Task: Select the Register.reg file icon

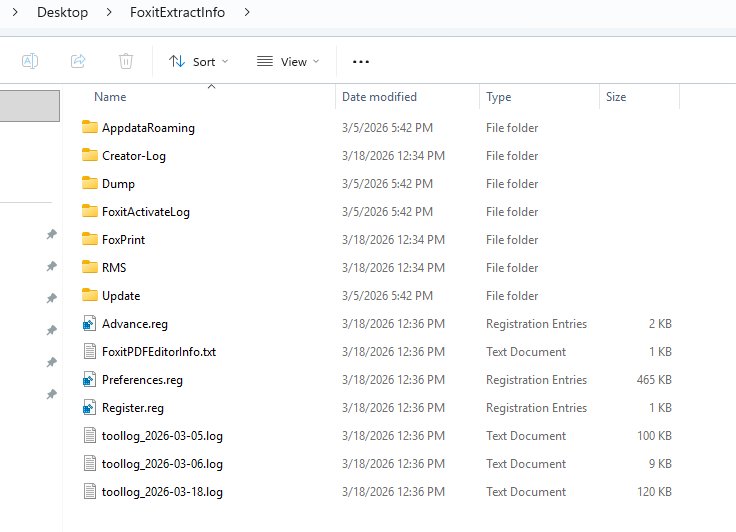Action: click(x=90, y=408)
